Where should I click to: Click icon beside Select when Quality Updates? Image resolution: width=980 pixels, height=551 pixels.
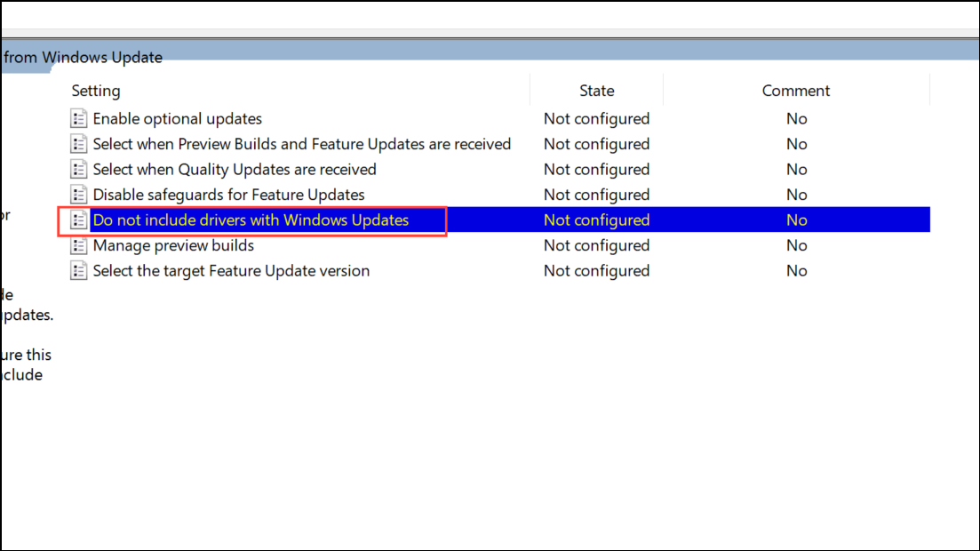click(x=79, y=170)
